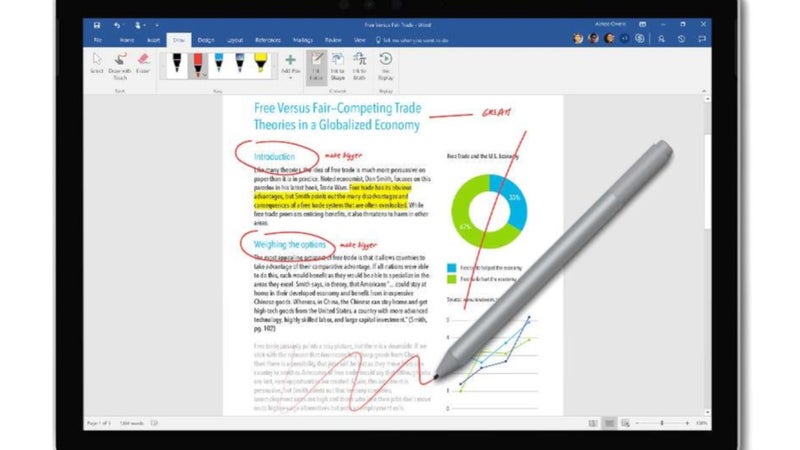The image size is (800, 450).
Task: Select the light blue pen
Action: 219,65
